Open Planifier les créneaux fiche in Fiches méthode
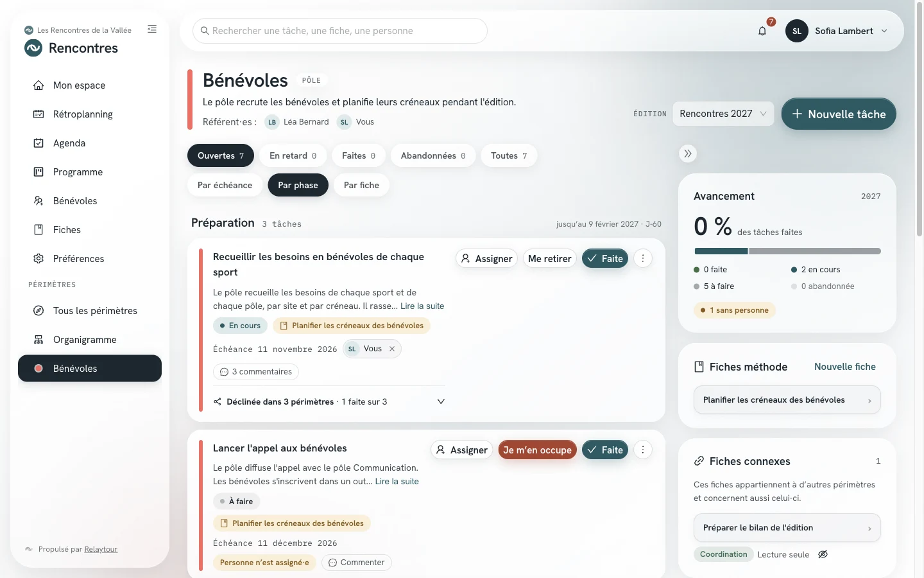The height and width of the screenshot is (578, 924). coord(787,400)
